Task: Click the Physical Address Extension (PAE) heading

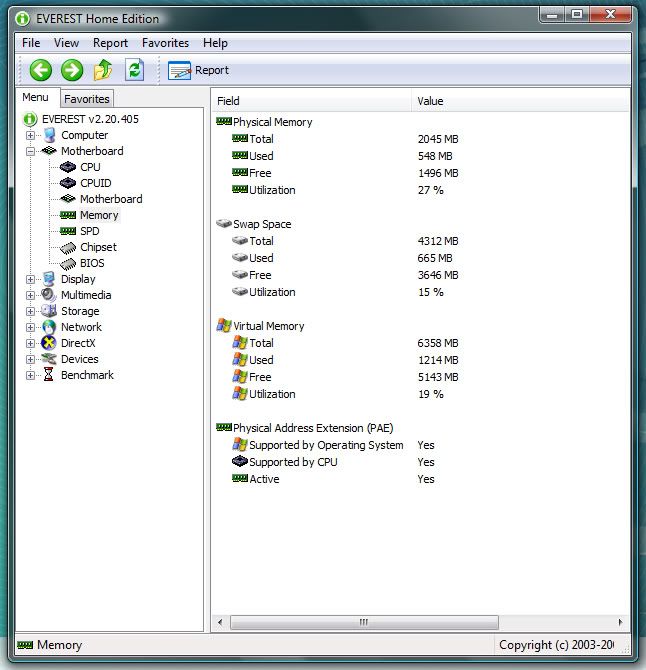Action: coord(313,428)
